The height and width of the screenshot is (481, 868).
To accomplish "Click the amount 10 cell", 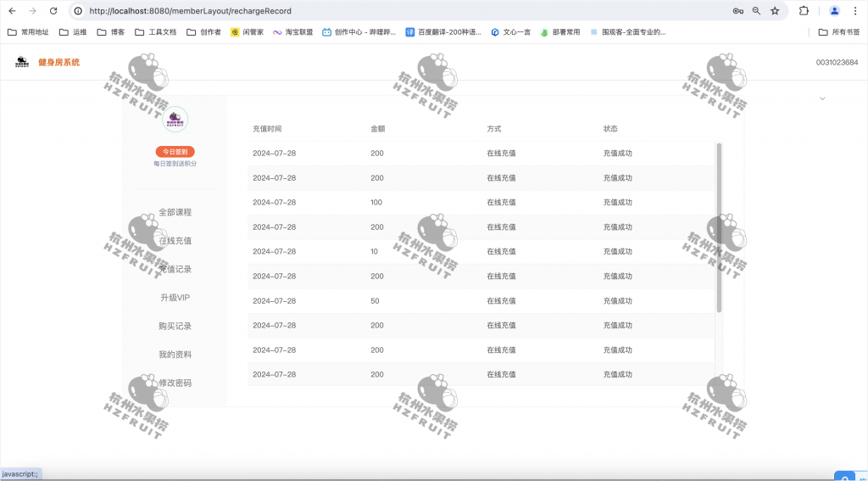I will coord(374,252).
